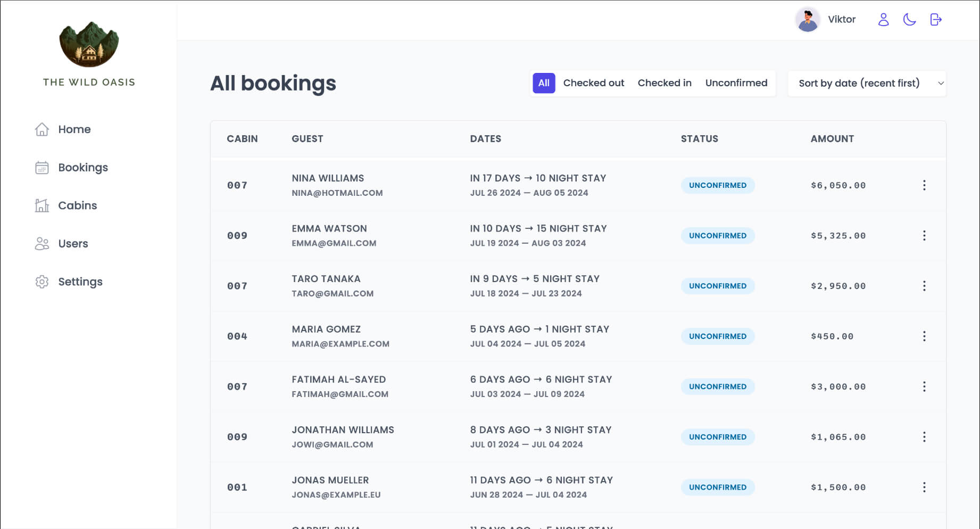The image size is (980, 529).
Task: Filter bookings by Checked in
Action: [x=665, y=83]
